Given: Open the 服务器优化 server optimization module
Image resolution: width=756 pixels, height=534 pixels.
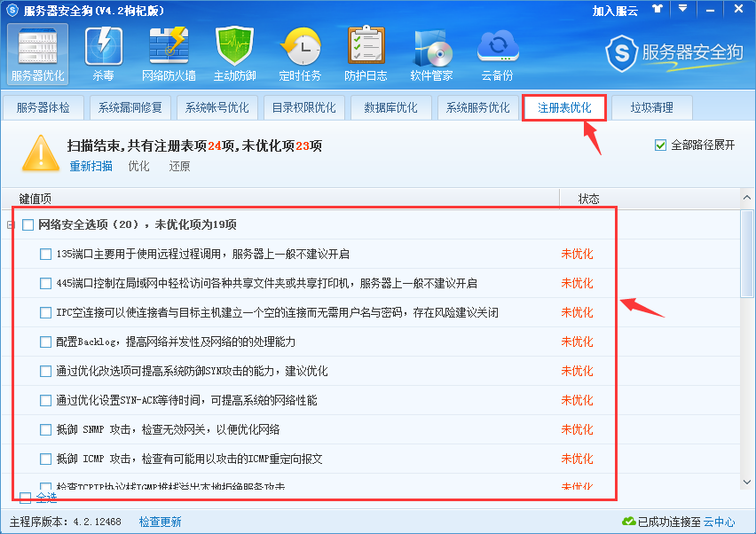Looking at the screenshot, I should 37,54.
